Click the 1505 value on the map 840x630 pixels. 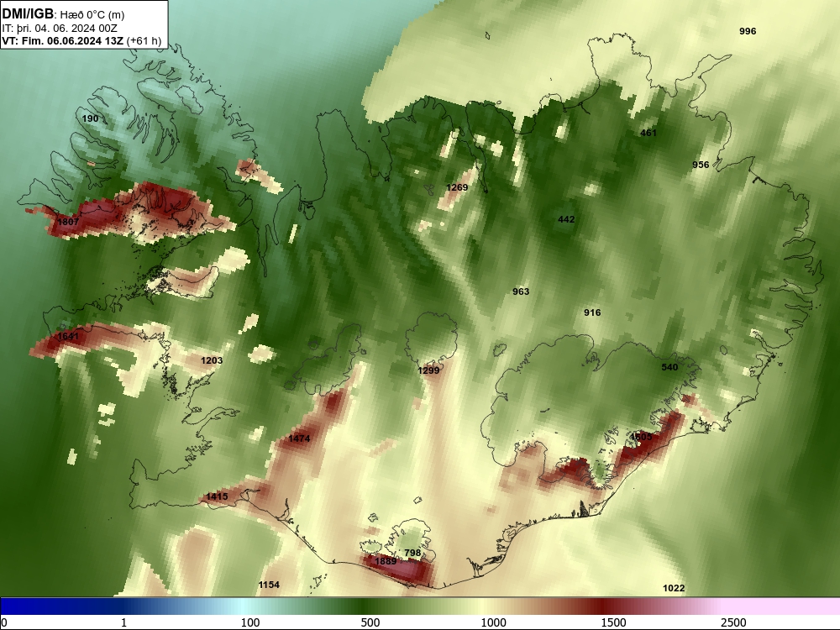click(641, 437)
